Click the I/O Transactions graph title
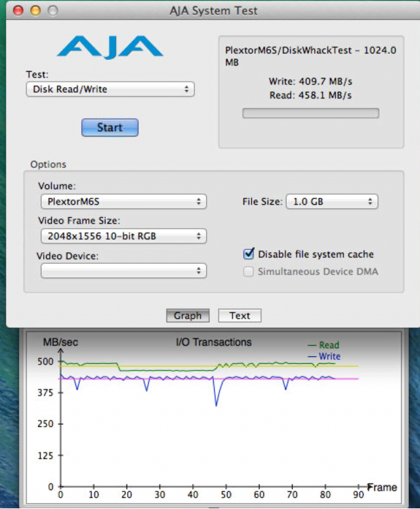Screen dimensions: 420x509 click(214, 342)
